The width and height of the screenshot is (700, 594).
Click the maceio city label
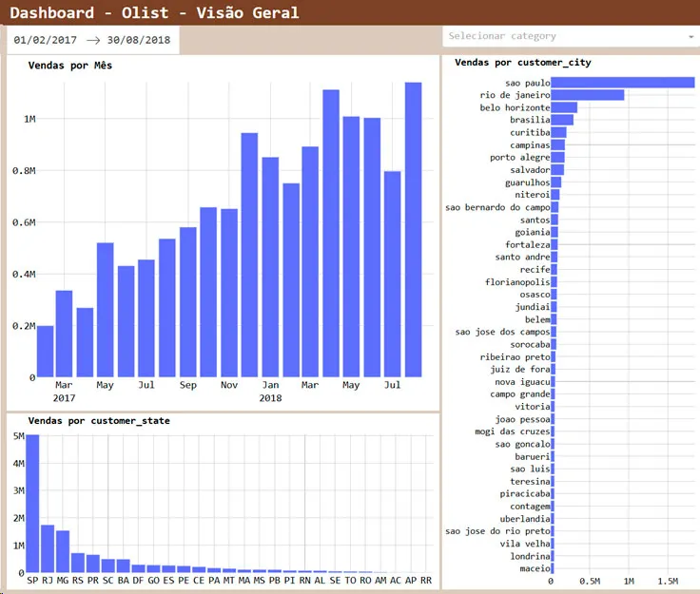(535, 568)
